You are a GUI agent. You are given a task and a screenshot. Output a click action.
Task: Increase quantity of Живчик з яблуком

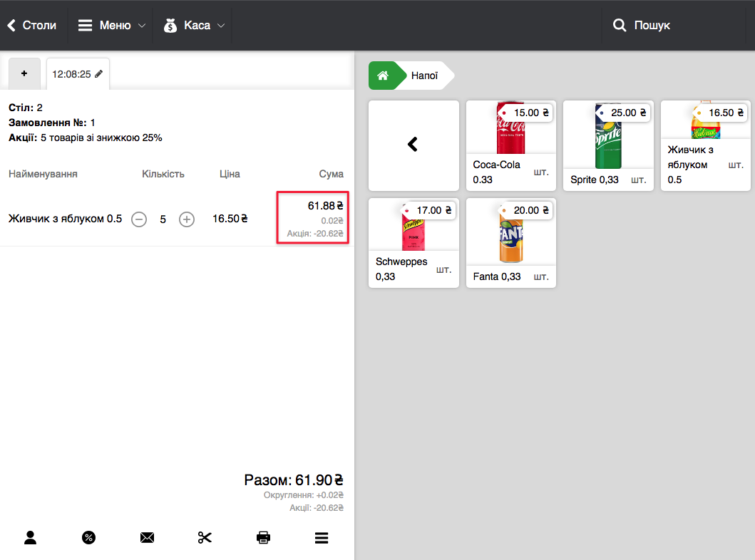[x=187, y=219]
